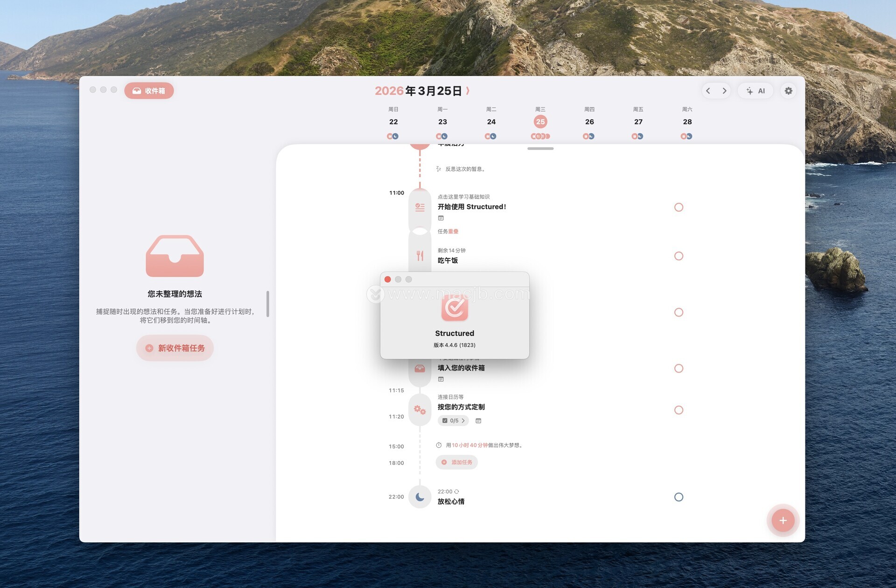Mark 吃午饭 task as complete

679,256
